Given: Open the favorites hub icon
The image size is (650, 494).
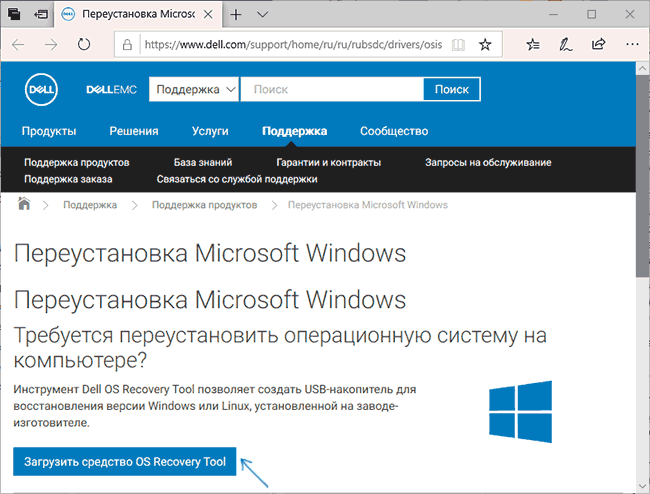Looking at the screenshot, I should click(533, 45).
